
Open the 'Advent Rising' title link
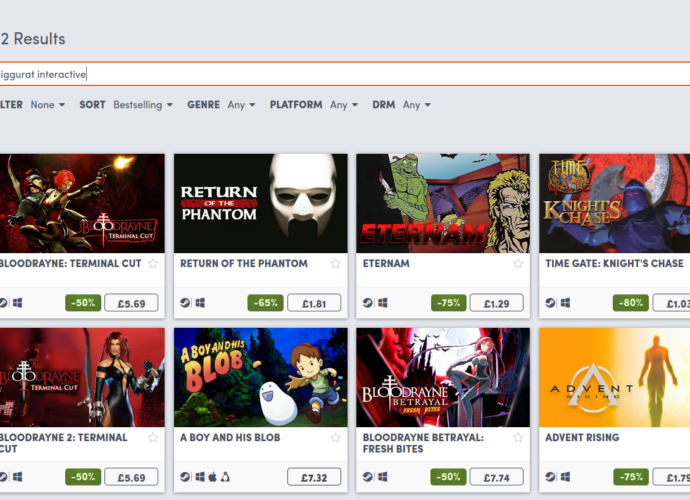582,438
